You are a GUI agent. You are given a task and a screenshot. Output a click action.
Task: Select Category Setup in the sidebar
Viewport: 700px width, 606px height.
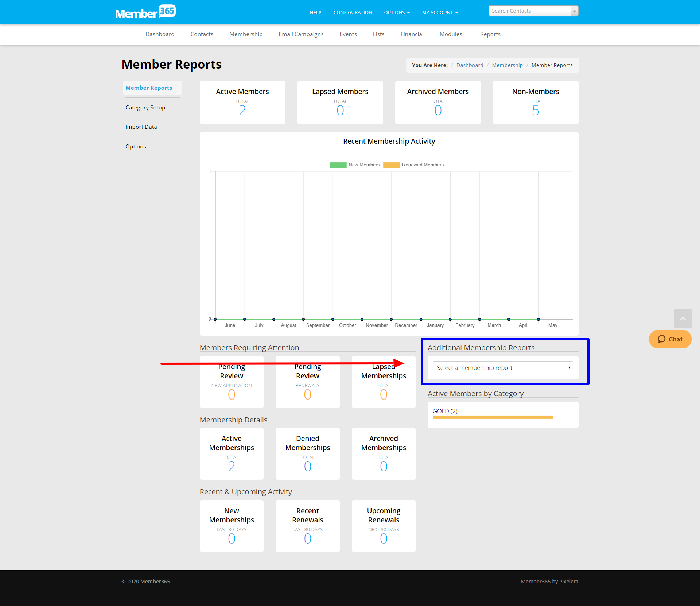point(145,108)
